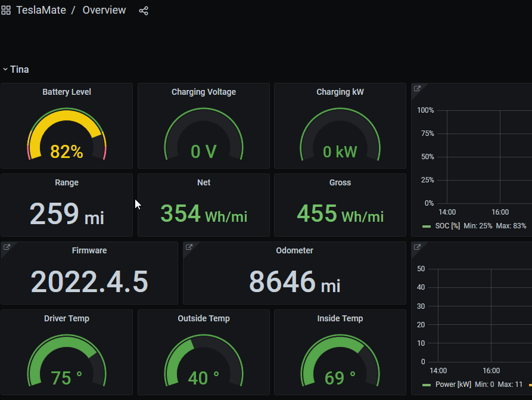
Task: Click the Overview dashboard breadcrumb
Action: coord(104,10)
